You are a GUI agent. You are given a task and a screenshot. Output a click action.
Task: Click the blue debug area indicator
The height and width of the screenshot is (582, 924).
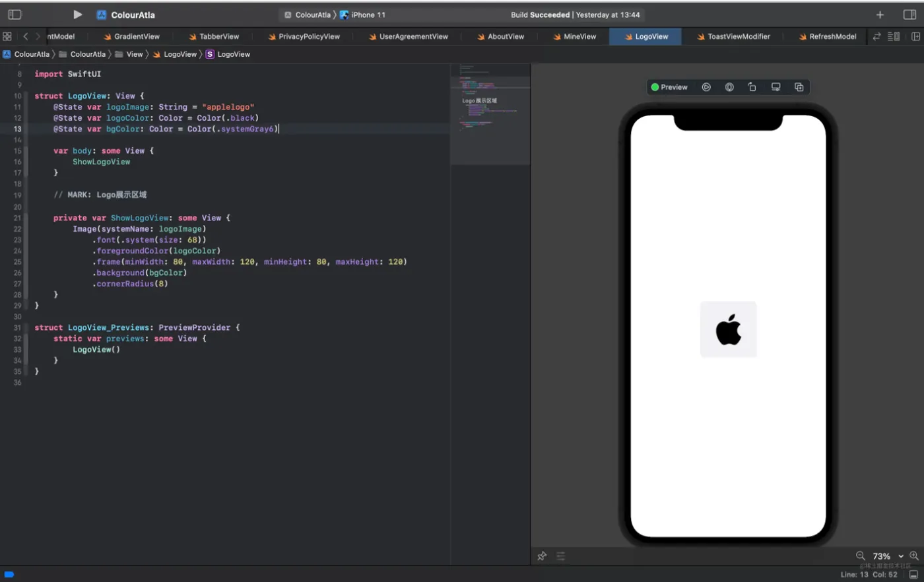[9, 574]
